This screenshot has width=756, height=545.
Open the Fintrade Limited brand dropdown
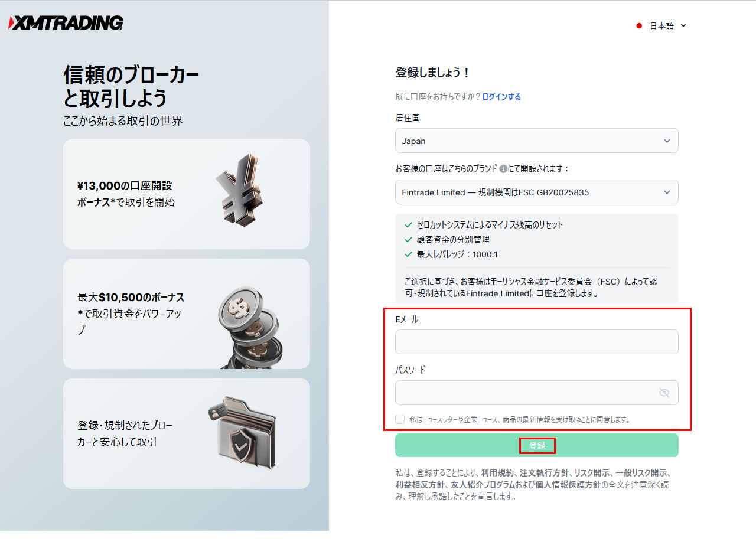[536, 192]
